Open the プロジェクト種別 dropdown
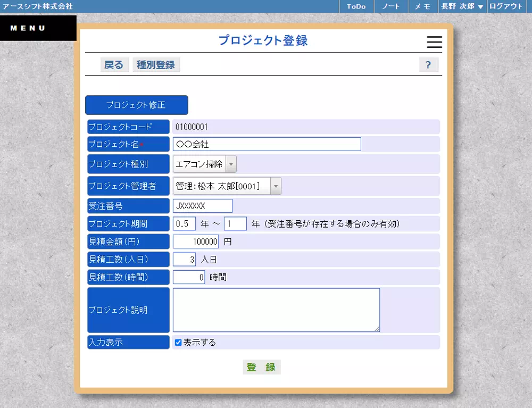The height and width of the screenshot is (408, 532). click(231, 164)
